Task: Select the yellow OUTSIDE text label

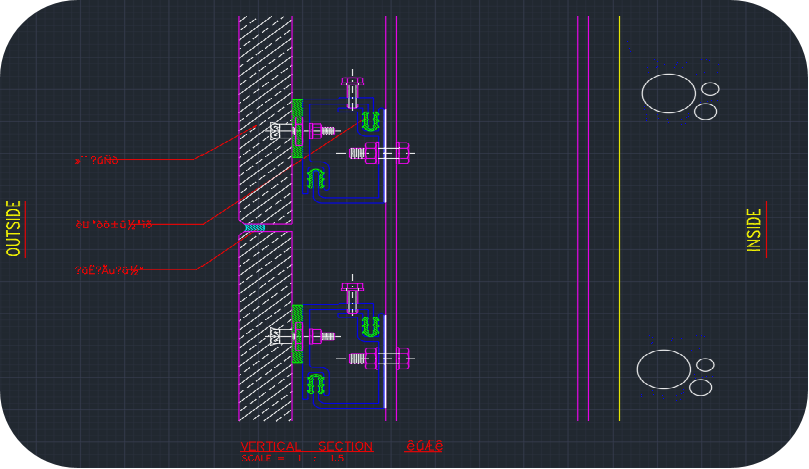Action: [14, 229]
